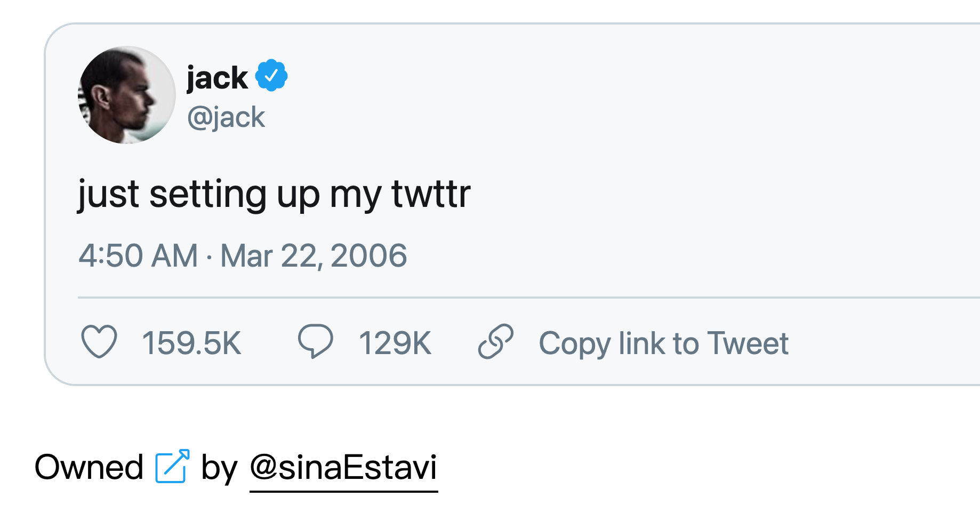Image resolution: width=980 pixels, height=513 pixels.
Task: Click the blue verified badge
Action: coord(271,76)
